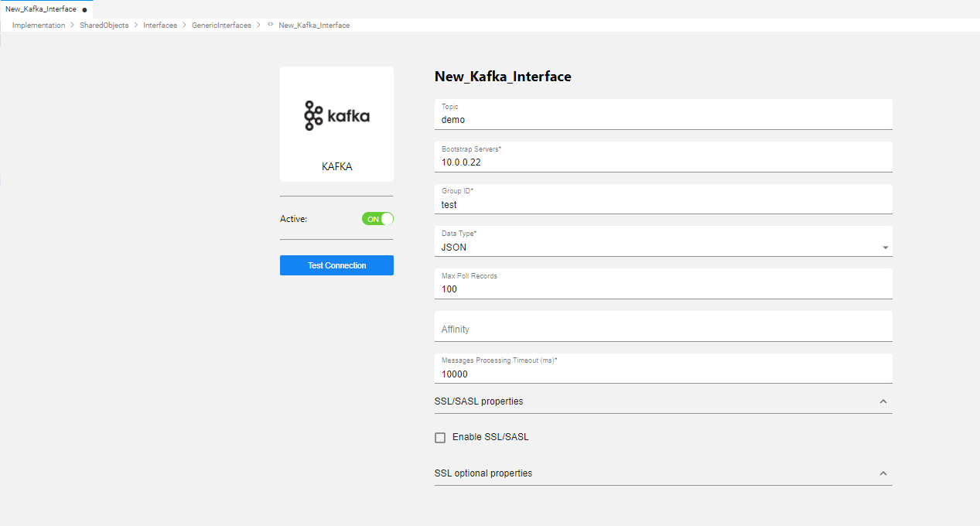This screenshot has height=526, width=980.
Task: Select the Max Poll Records field
Action: click(x=663, y=289)
